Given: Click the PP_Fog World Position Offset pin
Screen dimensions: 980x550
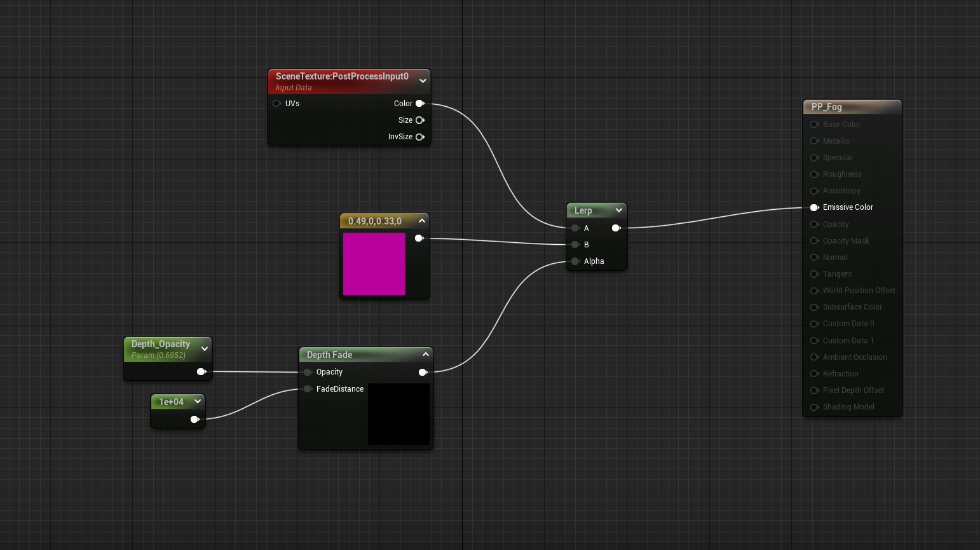Looking at the screenshot, I should [x=814, y=291].
